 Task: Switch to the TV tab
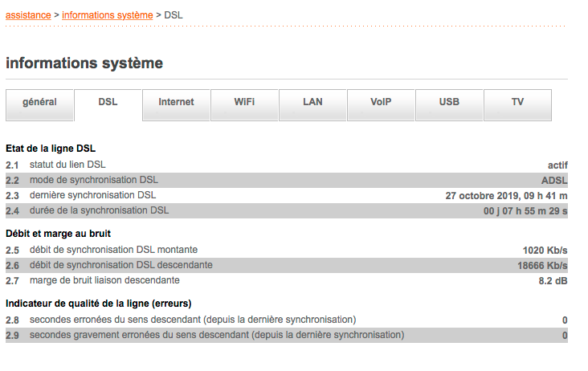coord(517,103)
